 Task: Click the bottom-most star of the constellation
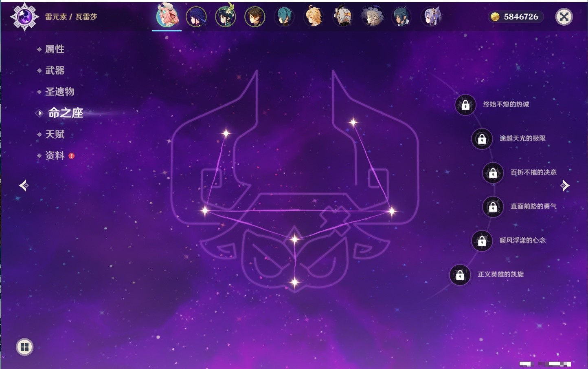(295, 282)
